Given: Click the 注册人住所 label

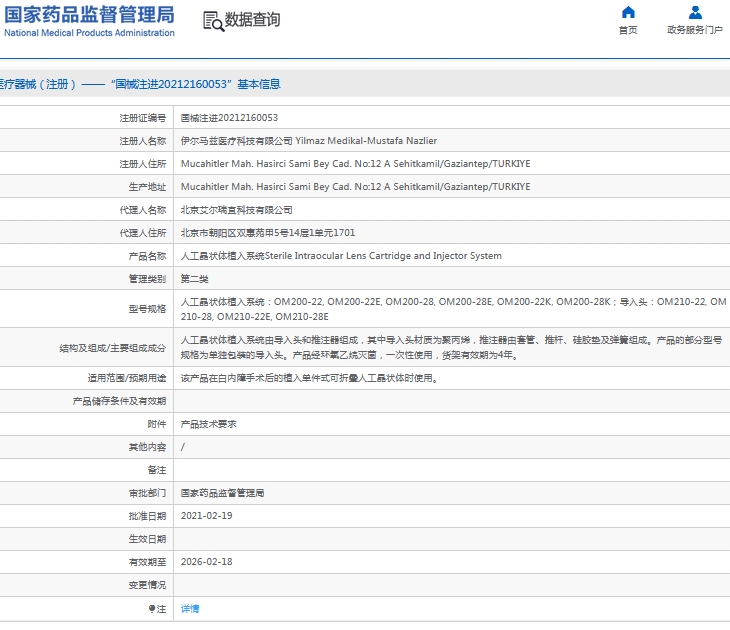Looking at the screenshot, I should click(142, 164).
